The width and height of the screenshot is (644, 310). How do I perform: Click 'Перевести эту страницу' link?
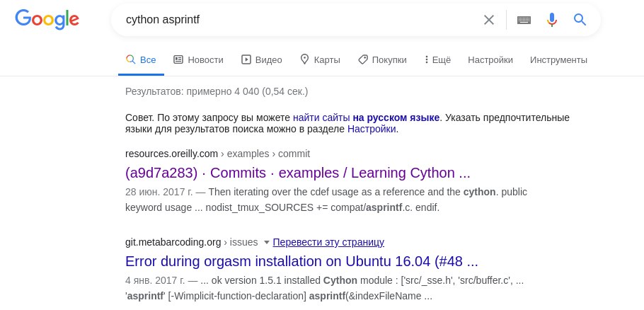pyautogui.click(x=328, y=242)
